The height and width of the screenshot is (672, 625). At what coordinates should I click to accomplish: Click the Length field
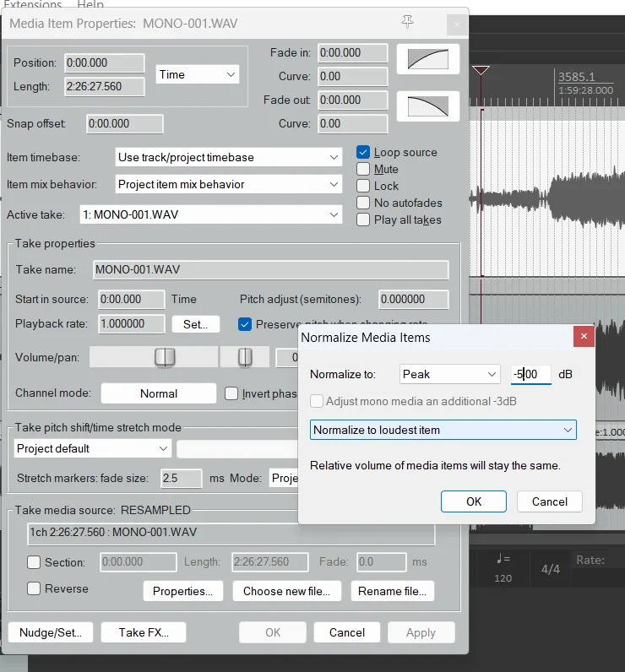click(x=105, y=87)
